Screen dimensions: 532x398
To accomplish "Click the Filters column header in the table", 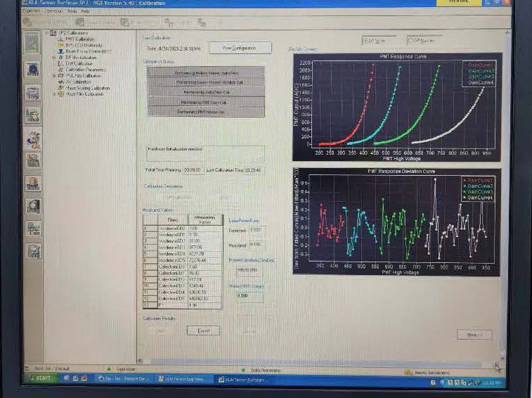I will click(173, 220).
